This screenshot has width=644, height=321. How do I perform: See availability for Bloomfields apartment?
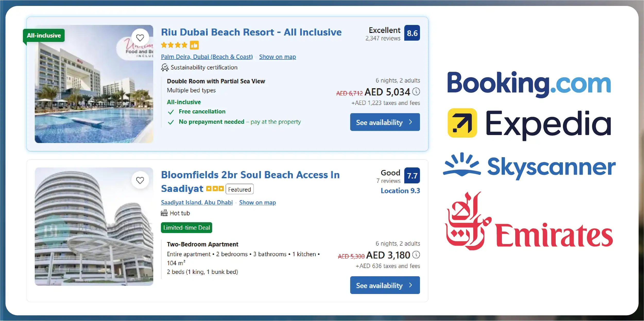(x=385, y=285)
